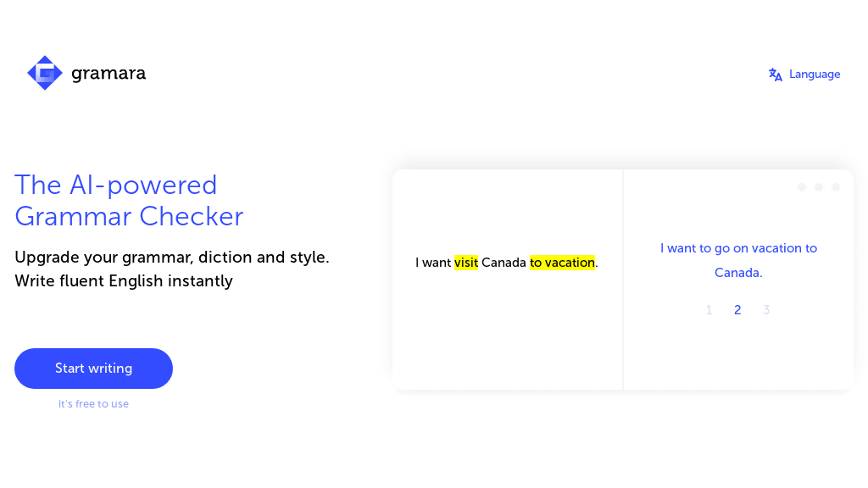Open the Language selector label
This screenshot has width=868, height=488.
(815, 75)
